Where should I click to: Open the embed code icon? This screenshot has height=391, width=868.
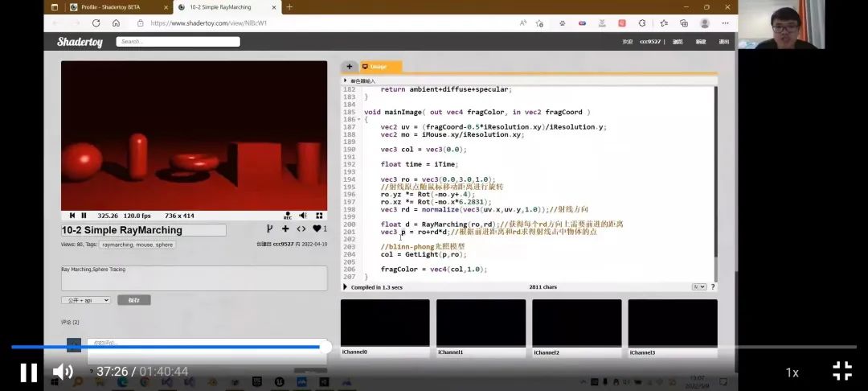click(x=301, y=229)
